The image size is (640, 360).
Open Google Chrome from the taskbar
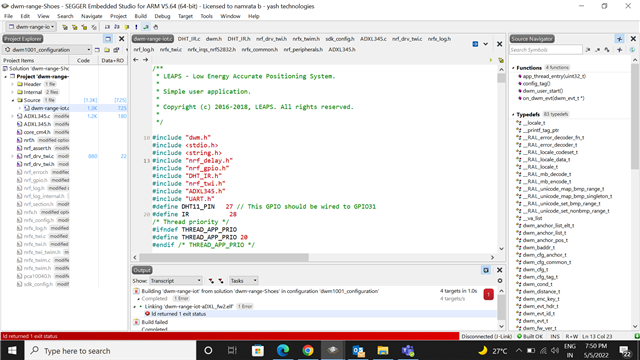[x=308, y=350]
